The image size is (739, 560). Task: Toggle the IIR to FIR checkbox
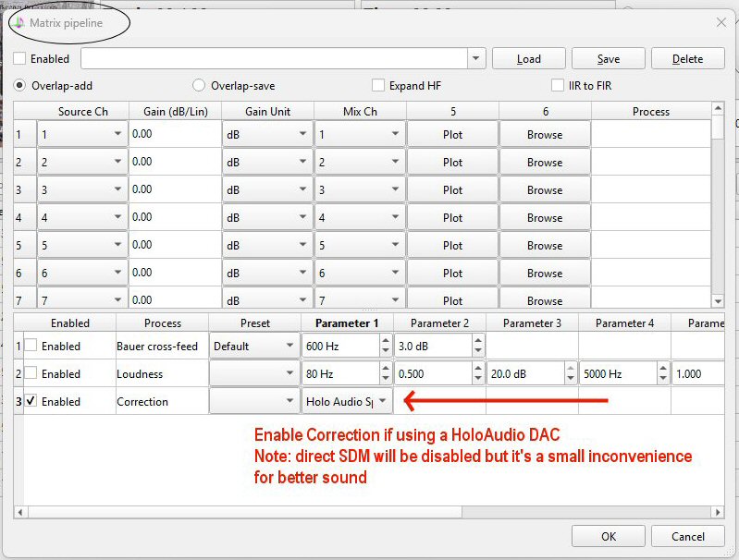pos(558,86)
